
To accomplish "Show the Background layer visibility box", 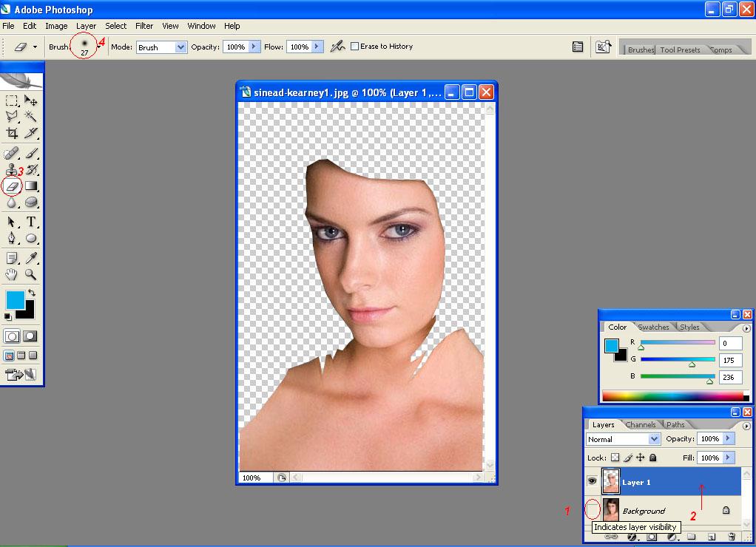I will point(592,509).
